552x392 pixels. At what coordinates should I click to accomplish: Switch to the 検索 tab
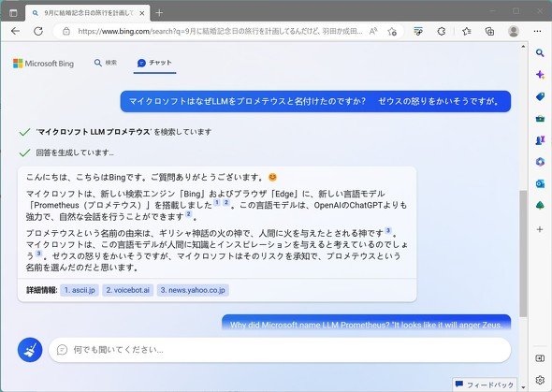(106, 63)
